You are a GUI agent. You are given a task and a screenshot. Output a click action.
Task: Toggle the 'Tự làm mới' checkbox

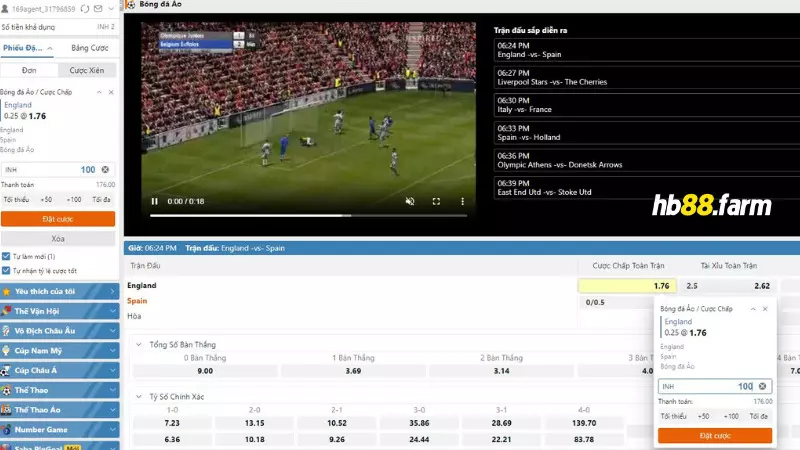pyautogui.click(x=6, y=257)
